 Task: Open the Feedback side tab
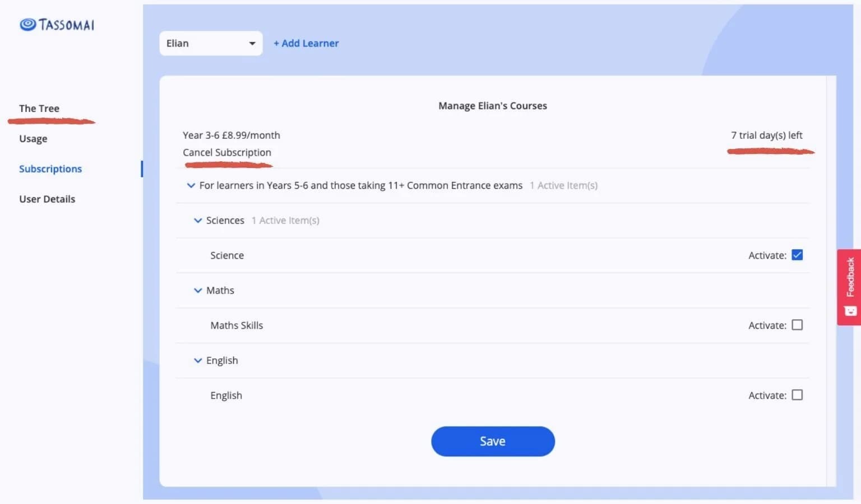tap(849, 287)
